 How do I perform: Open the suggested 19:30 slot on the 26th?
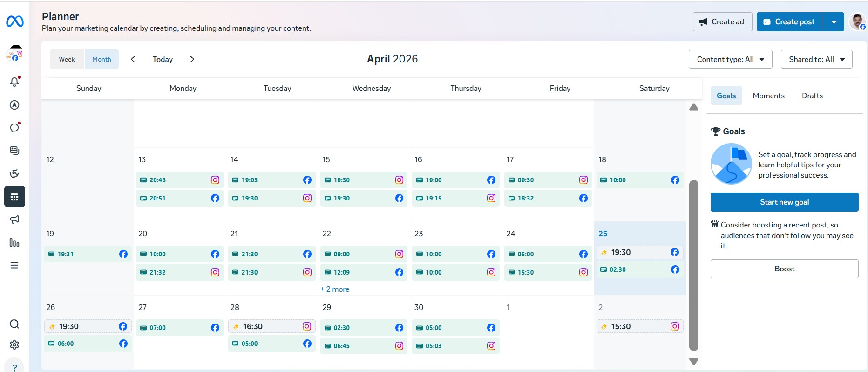tap(88, 326)
